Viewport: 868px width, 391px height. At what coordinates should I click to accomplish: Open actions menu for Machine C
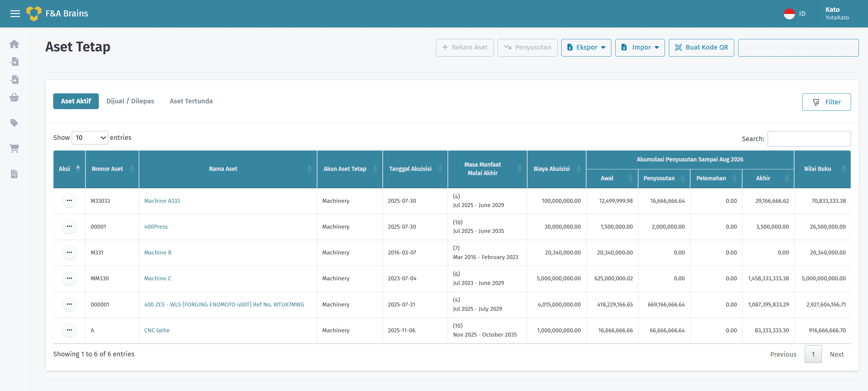69,279
